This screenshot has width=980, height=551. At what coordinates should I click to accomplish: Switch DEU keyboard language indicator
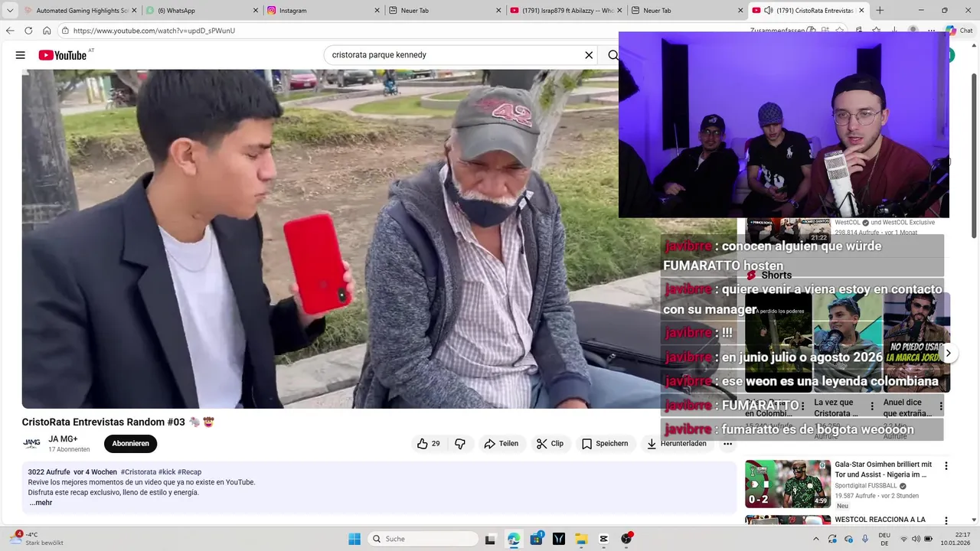[x=884, y=539]
